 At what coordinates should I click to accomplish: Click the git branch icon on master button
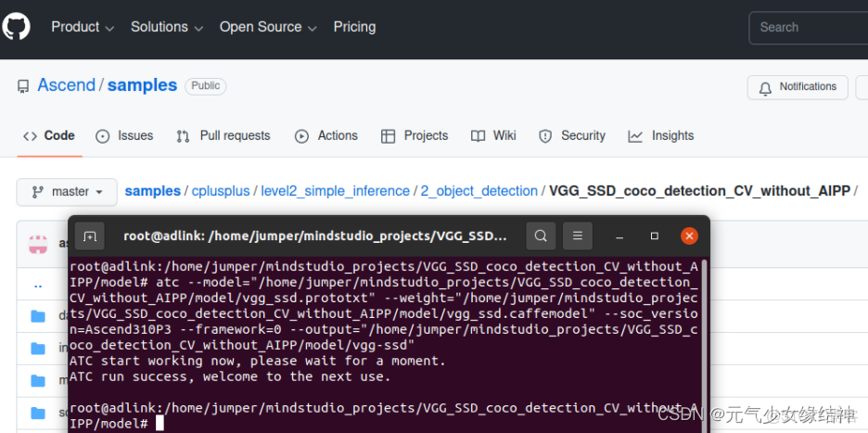(x=38, y=192)
